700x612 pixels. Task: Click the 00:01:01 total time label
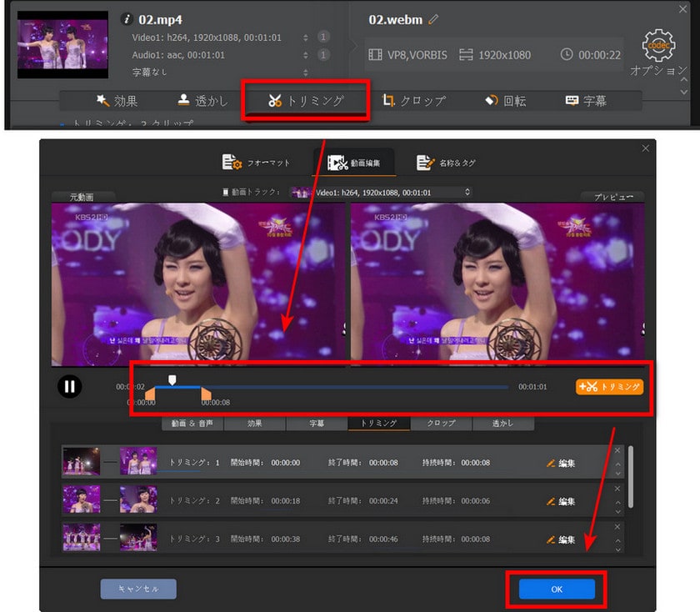[532, 387]
